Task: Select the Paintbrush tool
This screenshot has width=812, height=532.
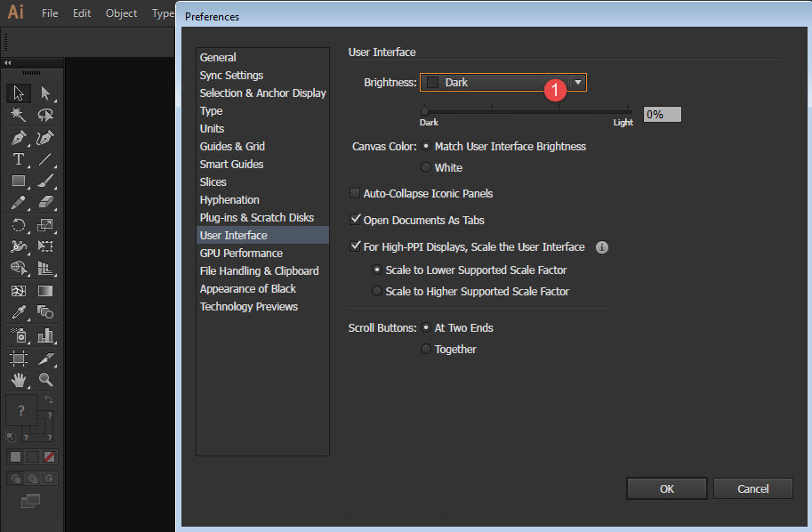Action: [x=45, y=181]
